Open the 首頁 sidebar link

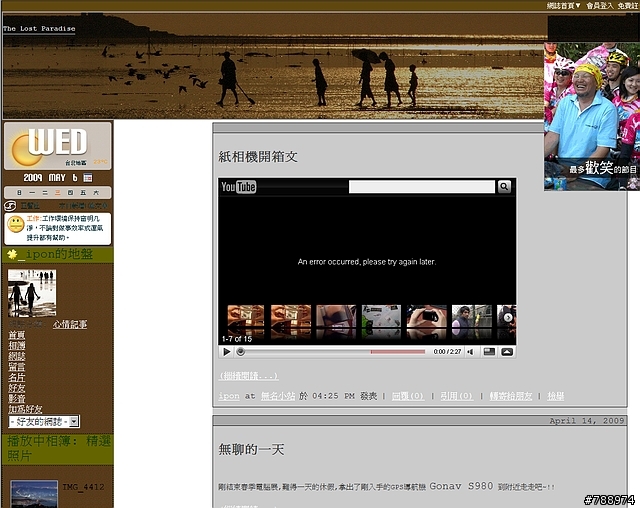click(x=17, y=335)
